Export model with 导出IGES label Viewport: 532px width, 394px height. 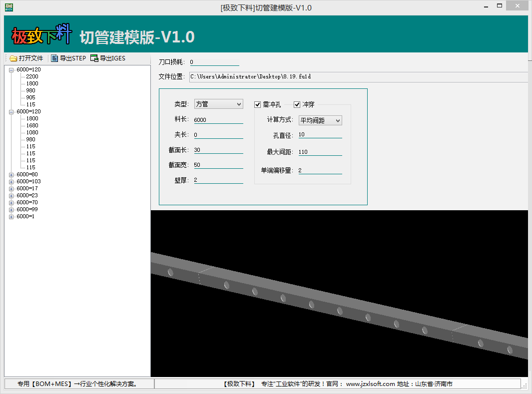click(x=112, y=58)
